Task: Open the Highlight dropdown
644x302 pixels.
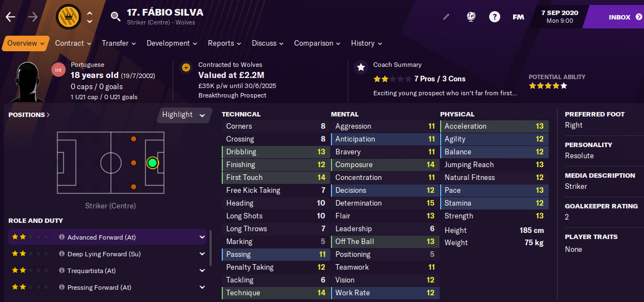Action: point(184,115)
